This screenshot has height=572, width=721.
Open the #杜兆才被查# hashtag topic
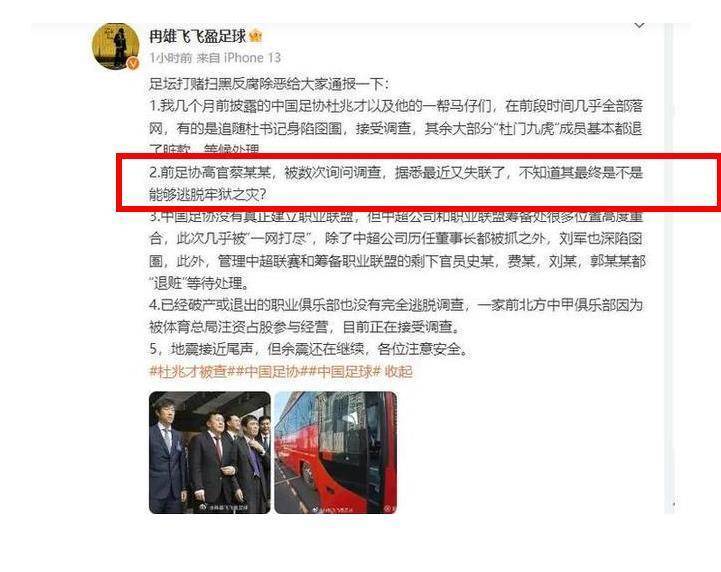pyautogui.click(x=189, y=371)
